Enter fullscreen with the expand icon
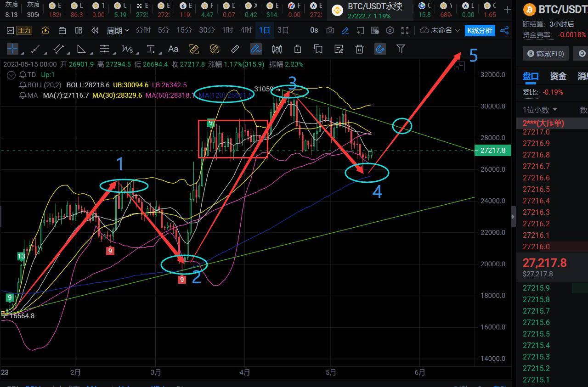 coord(405,30)
